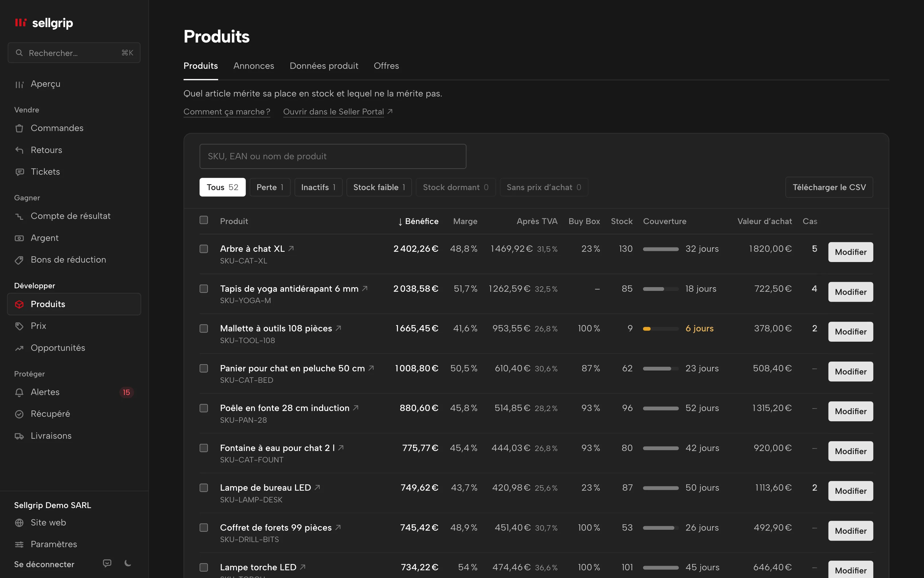Click the SKU, EAN ou nom de produit field

(x=333, y=156)
